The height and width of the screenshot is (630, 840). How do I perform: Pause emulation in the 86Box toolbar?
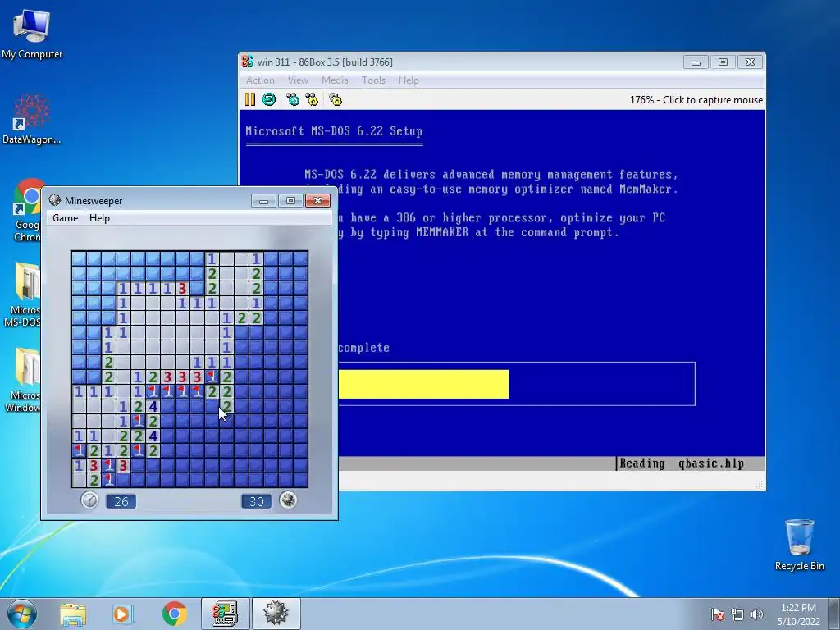coord(250,99)
